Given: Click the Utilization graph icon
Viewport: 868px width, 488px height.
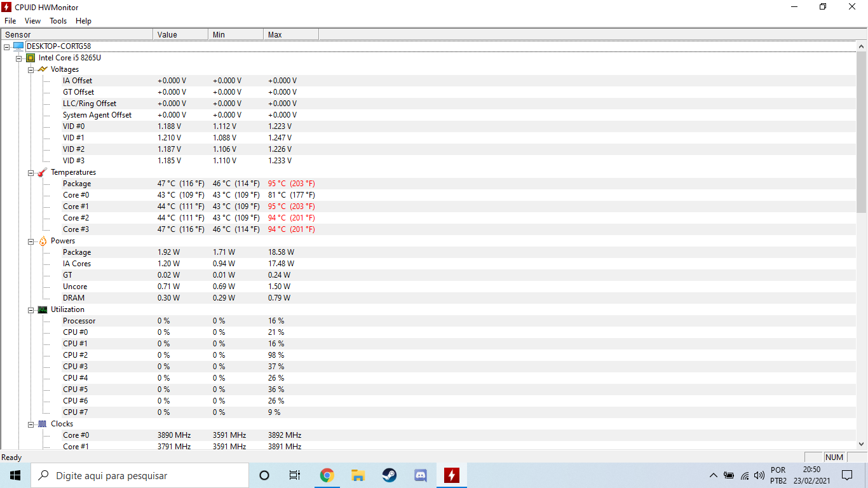Looking at the screenshot, I should 43,309.
